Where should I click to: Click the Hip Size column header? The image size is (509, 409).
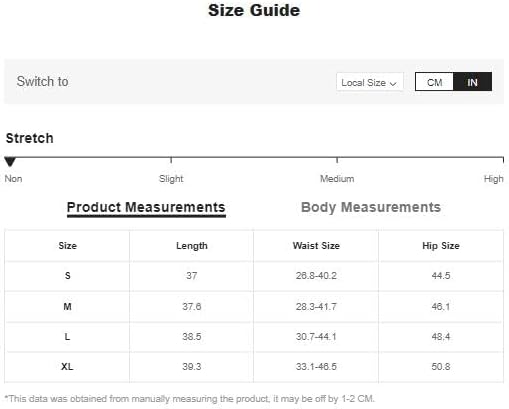pyautogui.click(x=441, y=246)
